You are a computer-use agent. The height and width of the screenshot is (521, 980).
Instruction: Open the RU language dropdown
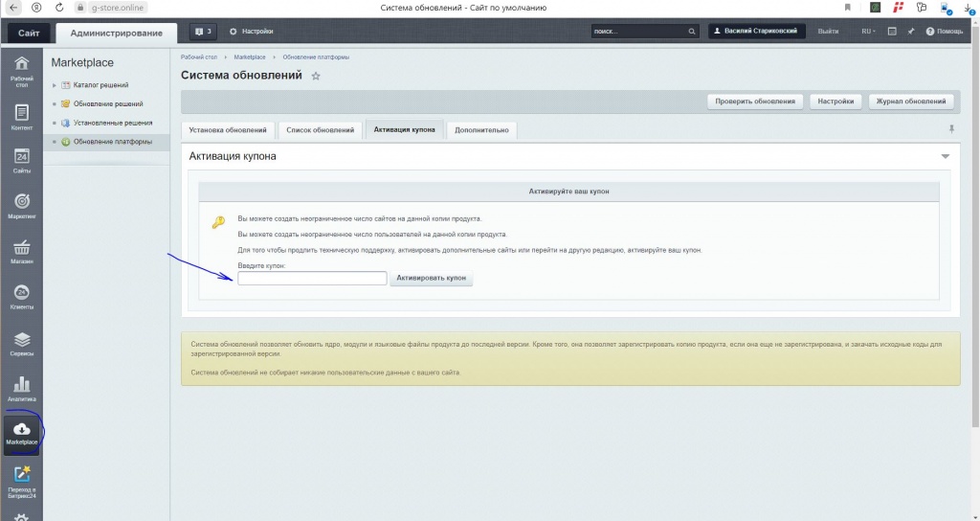click(868, 32)
